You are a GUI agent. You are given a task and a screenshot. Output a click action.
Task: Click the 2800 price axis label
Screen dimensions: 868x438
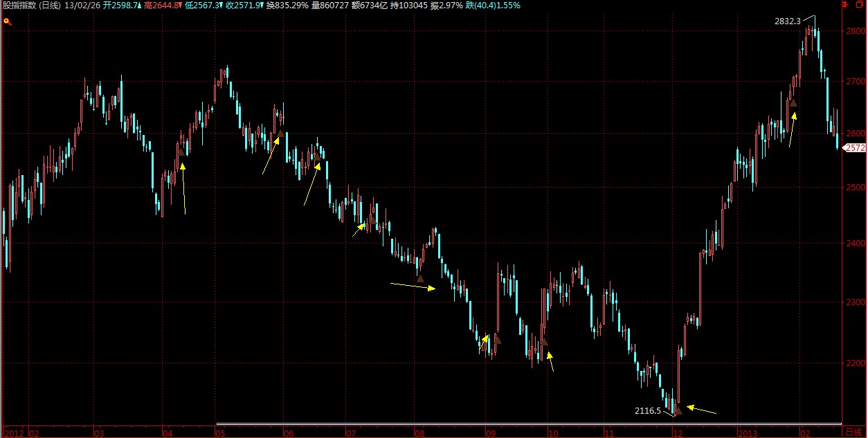pyautogui.click(x=856, y=32)
